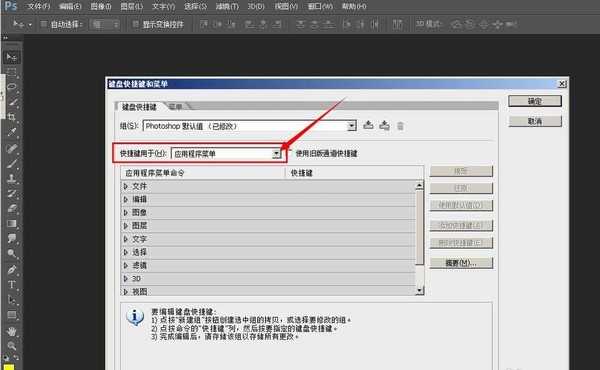600x370 pixels.
Task: Select the Eyedropper tool
Action: [11, 132]
